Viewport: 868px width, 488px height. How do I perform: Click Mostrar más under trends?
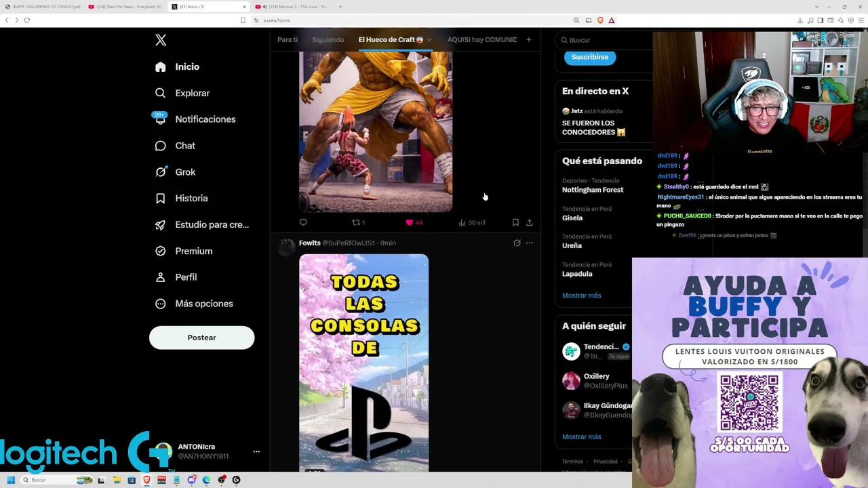pos(582,296)
